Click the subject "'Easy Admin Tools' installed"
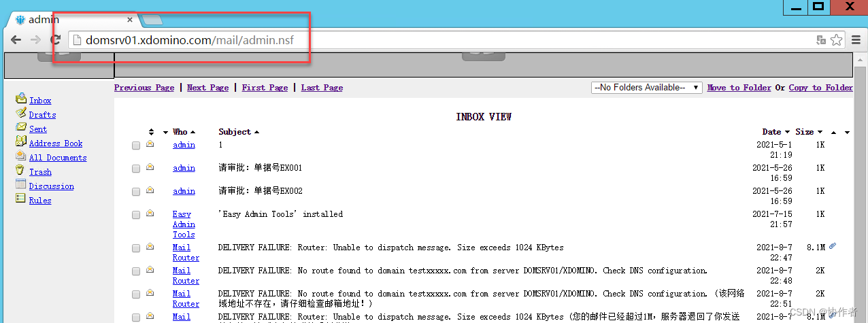The height and width of the screenshot is (323, 868). point(280,214)
